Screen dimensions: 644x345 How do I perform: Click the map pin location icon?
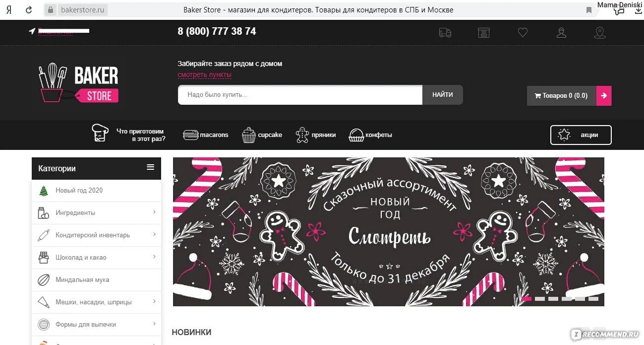[600, 33]
